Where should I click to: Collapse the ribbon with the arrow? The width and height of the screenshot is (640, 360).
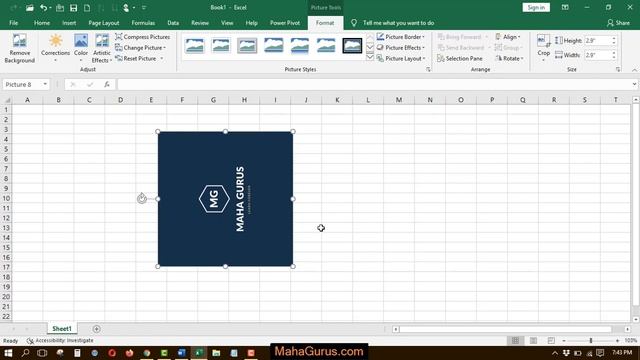[x=634, y=70]
